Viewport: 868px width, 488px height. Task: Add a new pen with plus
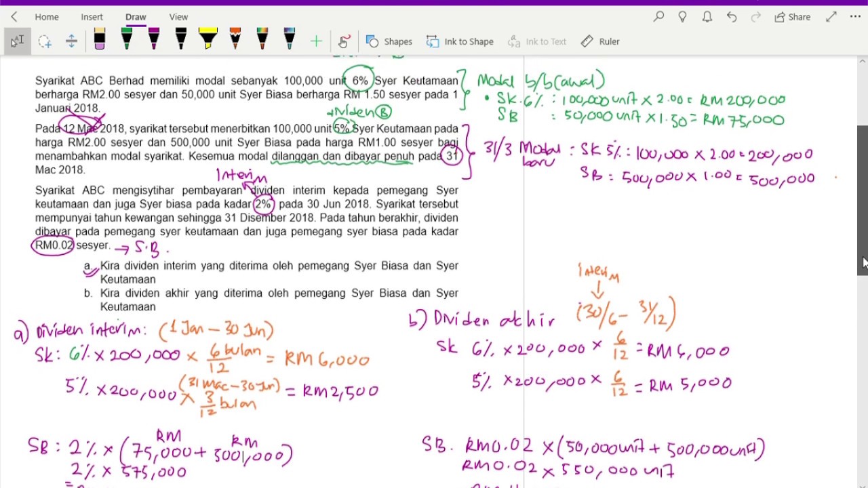(x=316, y=41)
